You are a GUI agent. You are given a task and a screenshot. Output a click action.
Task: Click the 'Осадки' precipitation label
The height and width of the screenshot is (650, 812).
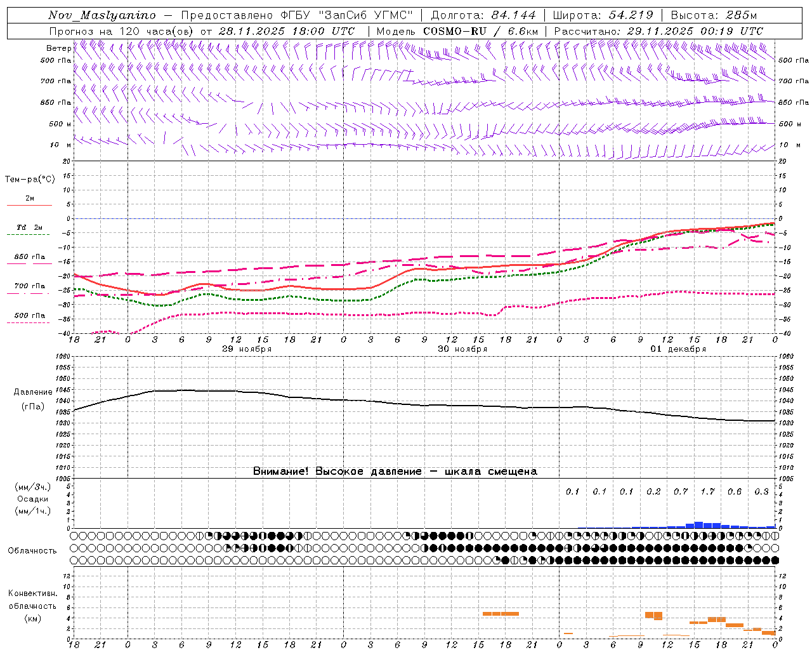click(x=32, y=499)
